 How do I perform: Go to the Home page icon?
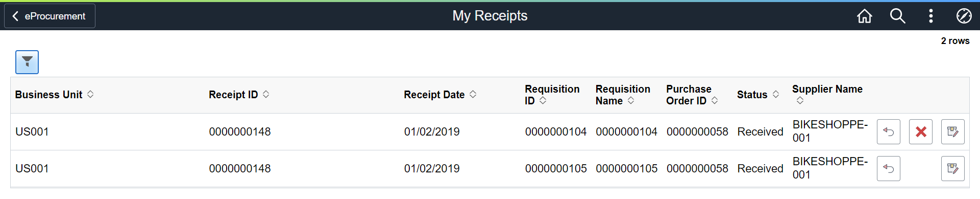pos(865,16)
